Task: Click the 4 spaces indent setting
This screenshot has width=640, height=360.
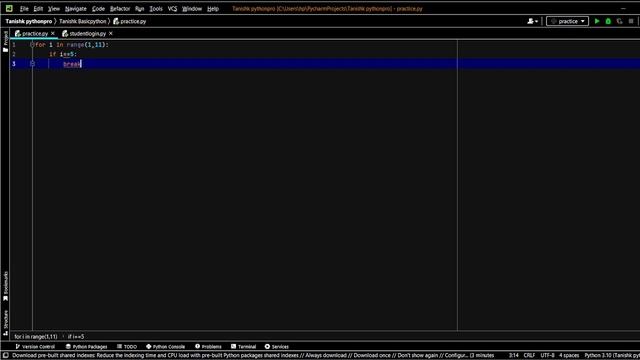Action: point(569,356)
